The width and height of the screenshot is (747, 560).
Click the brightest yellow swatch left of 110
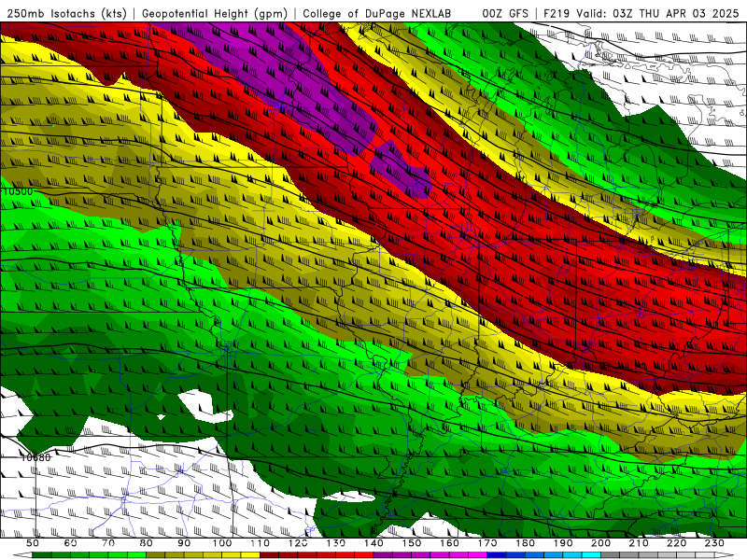coord(250,555)
